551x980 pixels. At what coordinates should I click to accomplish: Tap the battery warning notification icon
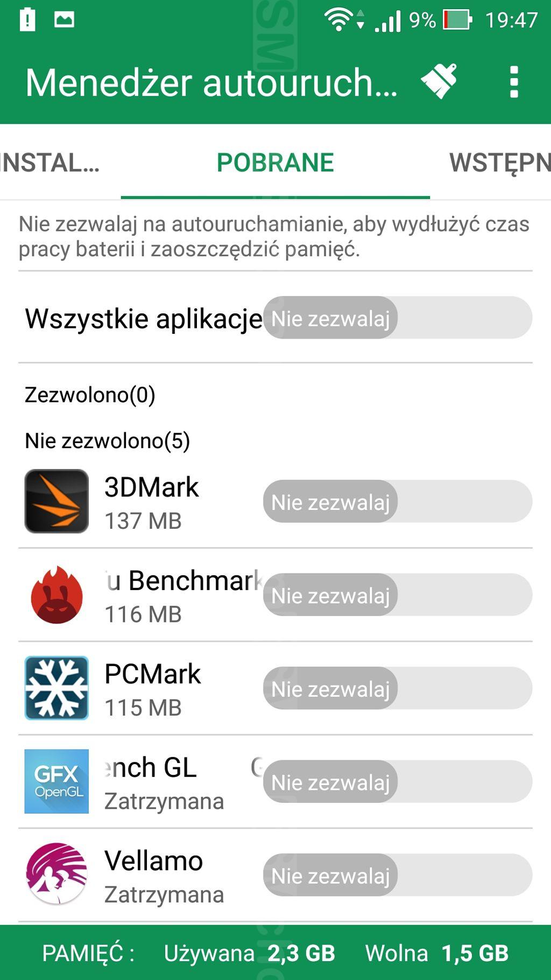coord(27,20)
